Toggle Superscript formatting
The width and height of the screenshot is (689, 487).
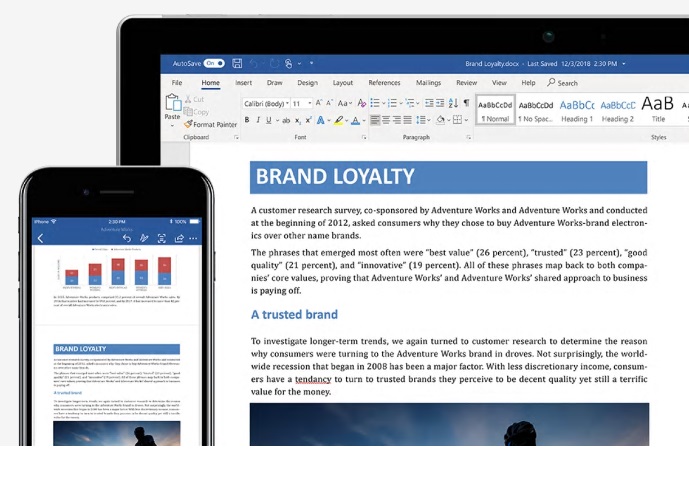[308, 120]
